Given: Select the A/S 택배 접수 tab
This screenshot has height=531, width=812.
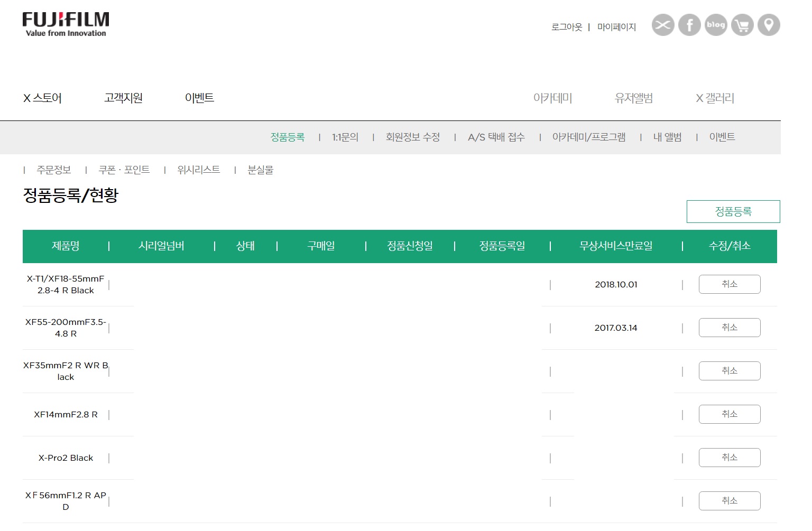Looking at the screenshot, I should pos(496,137).
